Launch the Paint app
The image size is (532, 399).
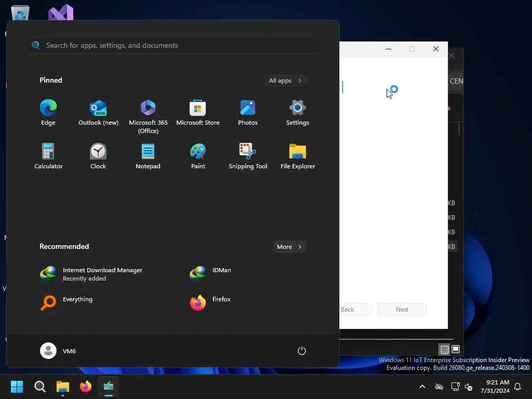pos(198,156)
